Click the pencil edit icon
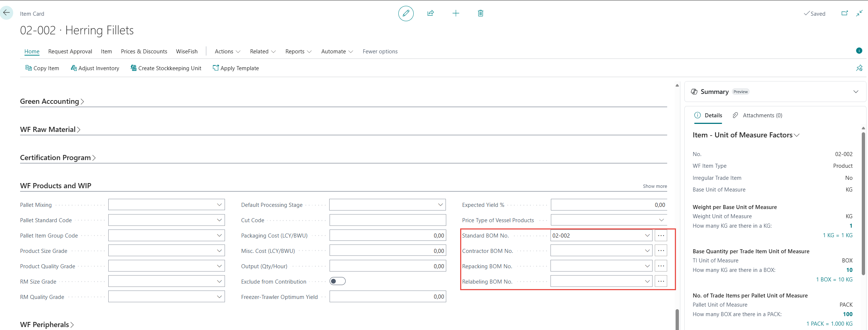Screen dimensions: 868x330 pyautogui.click(x=406, y=14)
